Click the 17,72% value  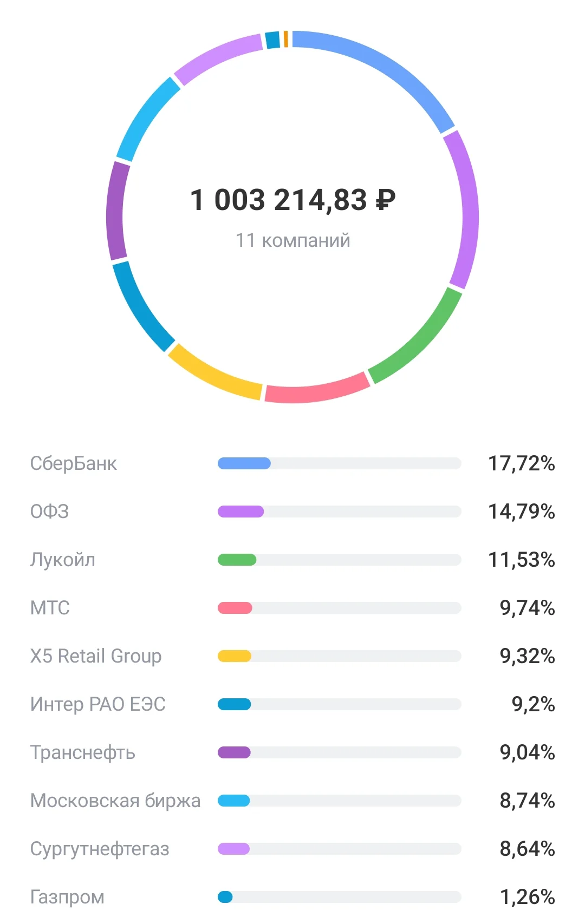522,463
